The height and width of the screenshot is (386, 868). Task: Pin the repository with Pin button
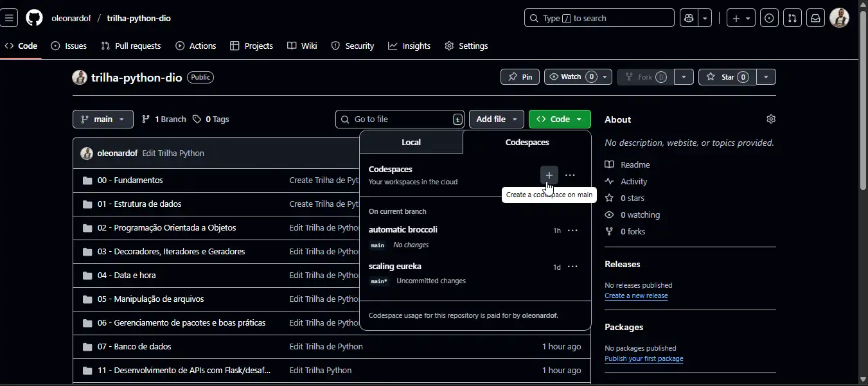coord(520,77)
